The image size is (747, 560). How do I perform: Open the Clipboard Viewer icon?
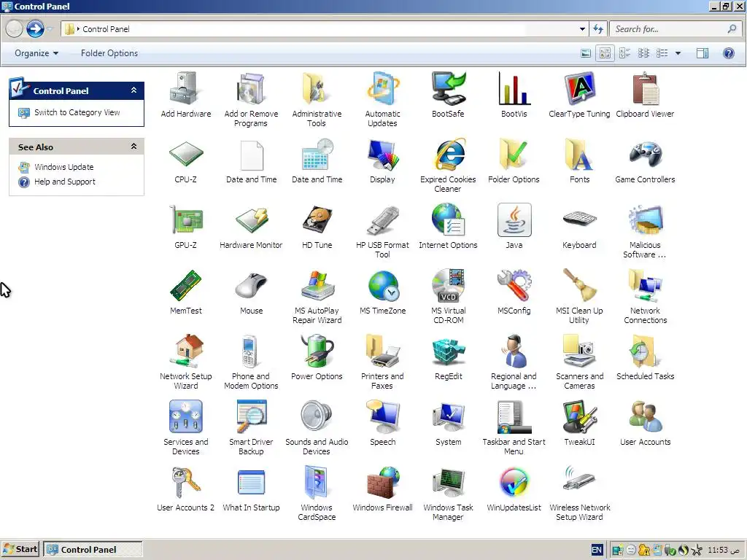[645, 95]
